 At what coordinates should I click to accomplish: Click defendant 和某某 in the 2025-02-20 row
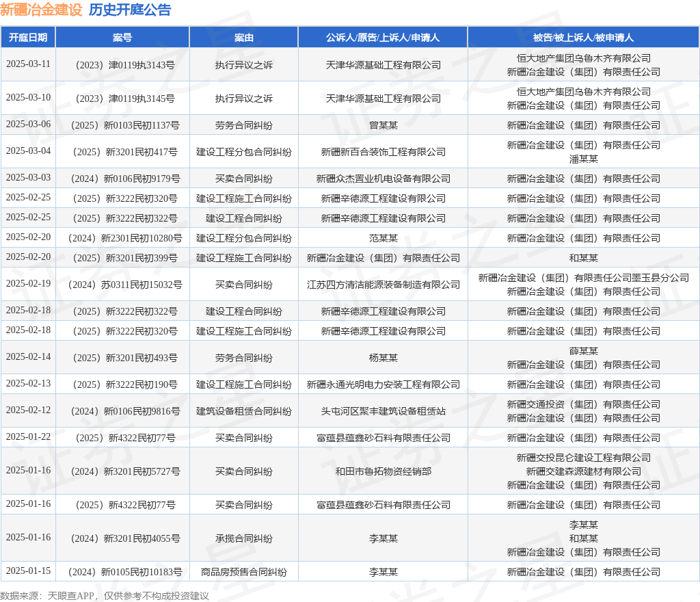[584, 258]
